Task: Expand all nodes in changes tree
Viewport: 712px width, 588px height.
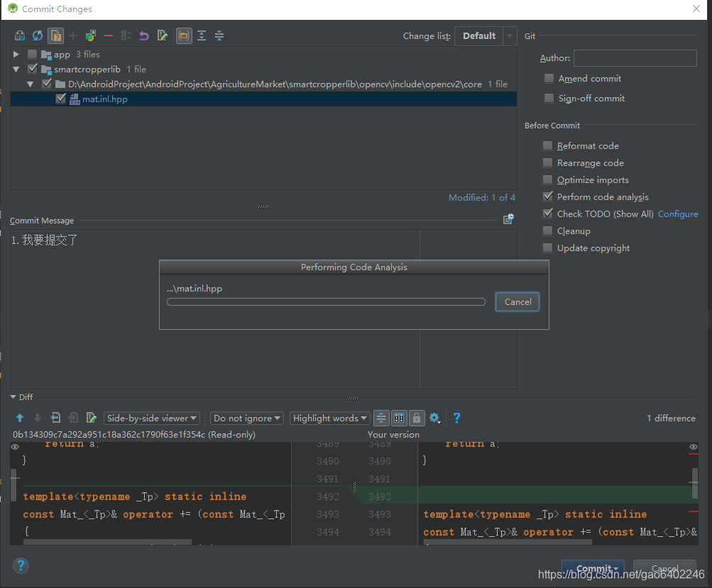Action: pos(202,36)
